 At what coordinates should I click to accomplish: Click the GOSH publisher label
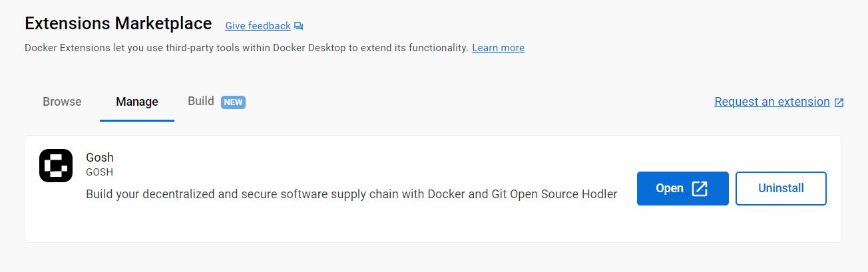tap(99, 172)
